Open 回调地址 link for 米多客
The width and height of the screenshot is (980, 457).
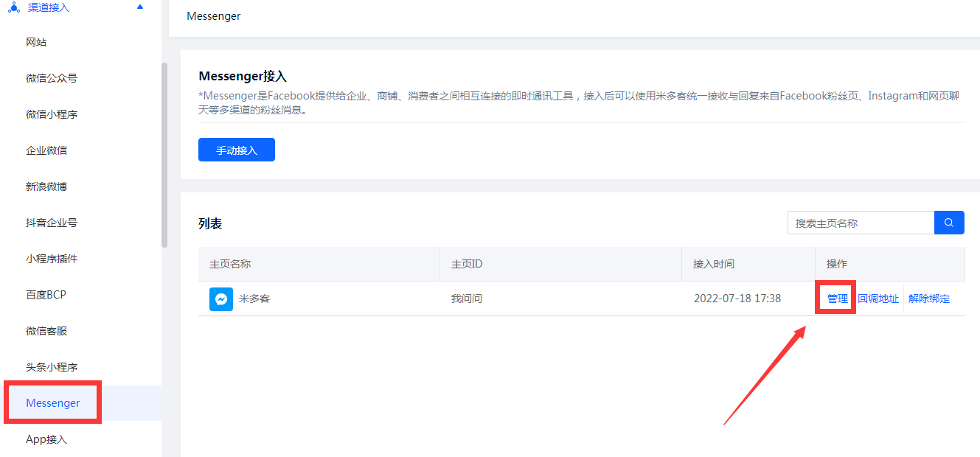tap(878, 299)
